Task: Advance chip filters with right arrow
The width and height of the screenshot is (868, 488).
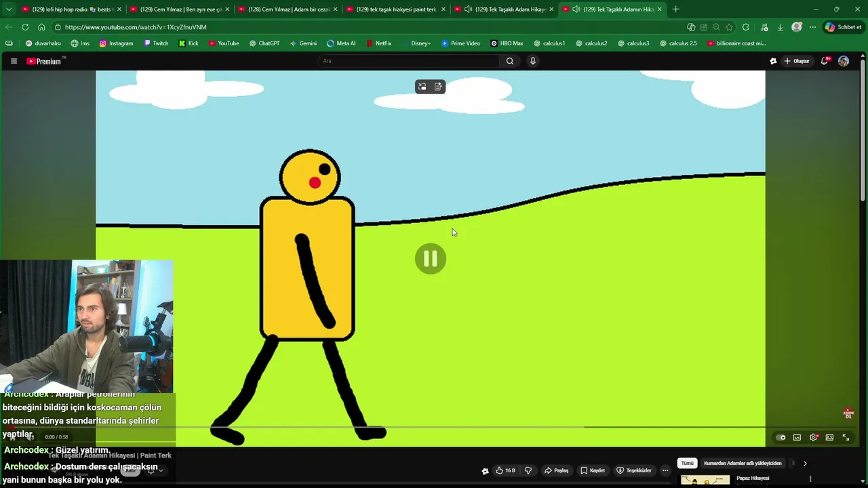Action: (805, 464)
